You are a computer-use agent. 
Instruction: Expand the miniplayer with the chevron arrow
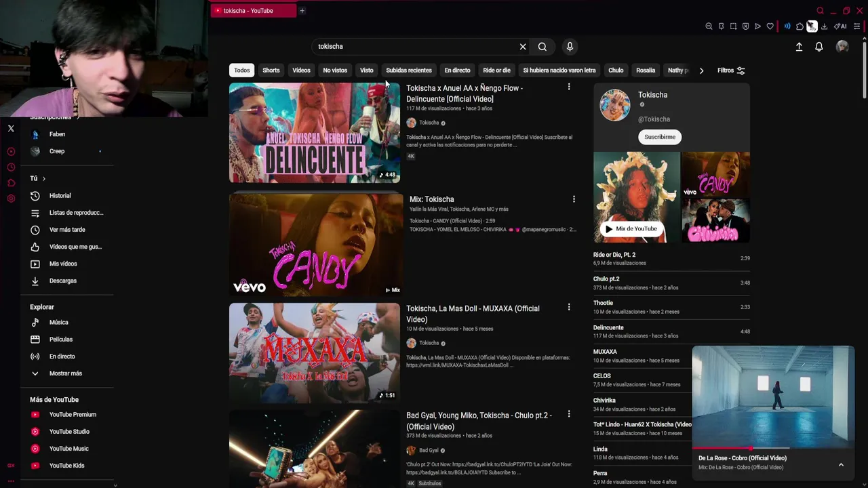[x=841, y=464]
